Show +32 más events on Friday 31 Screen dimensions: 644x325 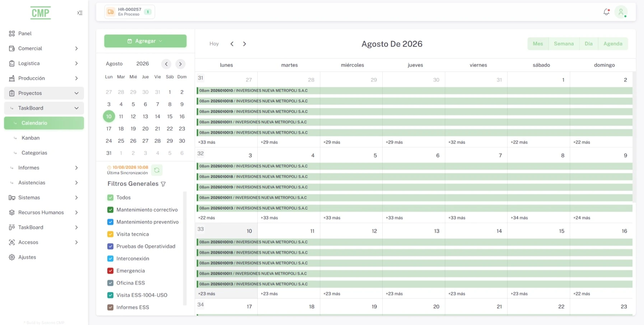[x=457, y=142]
